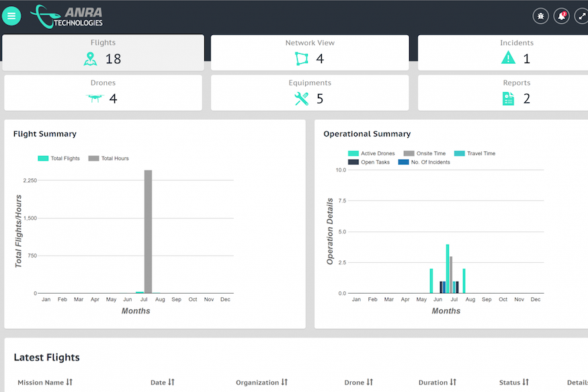Click the Incidents warning triangle icon
The image size is (588, 392).
point(508,58)
